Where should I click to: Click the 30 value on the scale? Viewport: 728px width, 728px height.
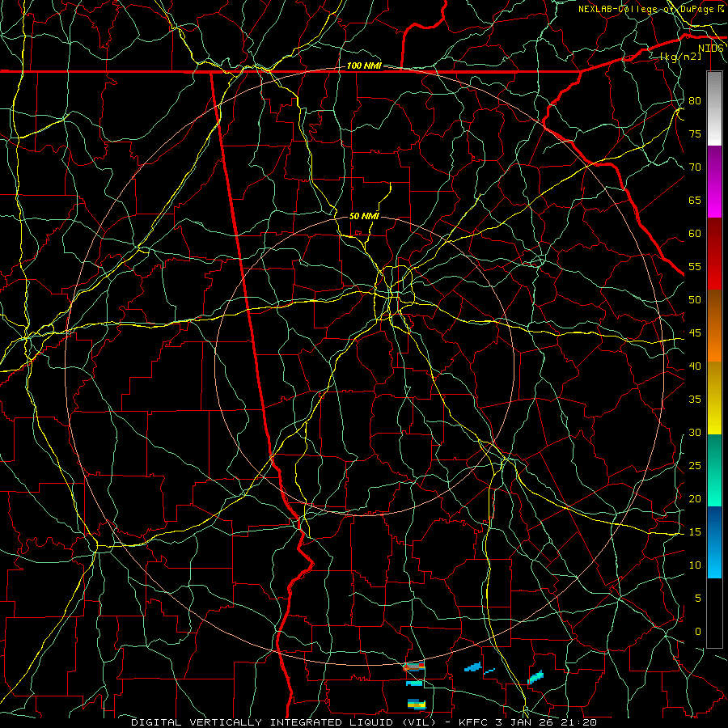[x=695, y=432]
